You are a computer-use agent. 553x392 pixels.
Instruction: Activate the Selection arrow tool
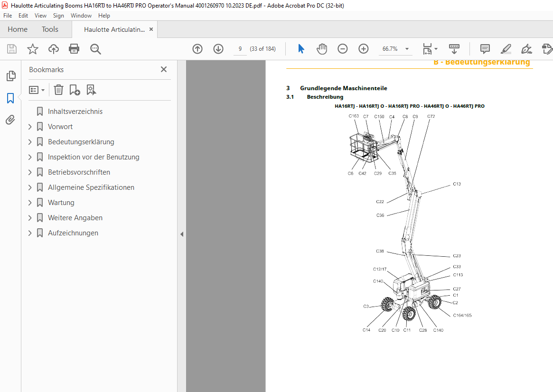(x=301, y=49)
